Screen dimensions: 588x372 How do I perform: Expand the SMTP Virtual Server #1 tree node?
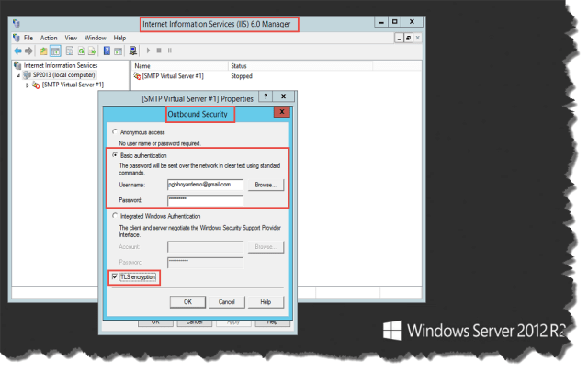(27, 85)
